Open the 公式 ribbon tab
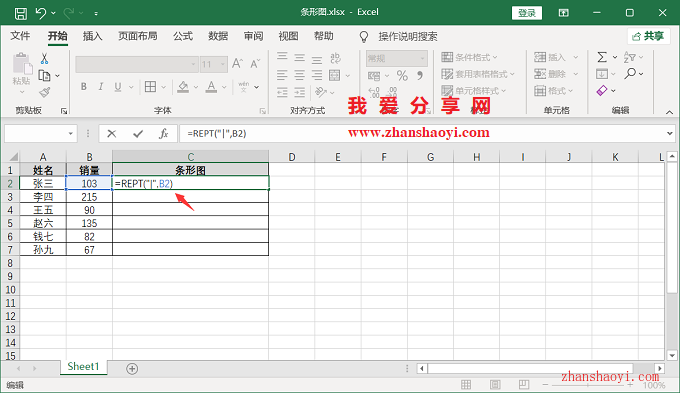Viewport: 680px width, 393px height. 183,36
